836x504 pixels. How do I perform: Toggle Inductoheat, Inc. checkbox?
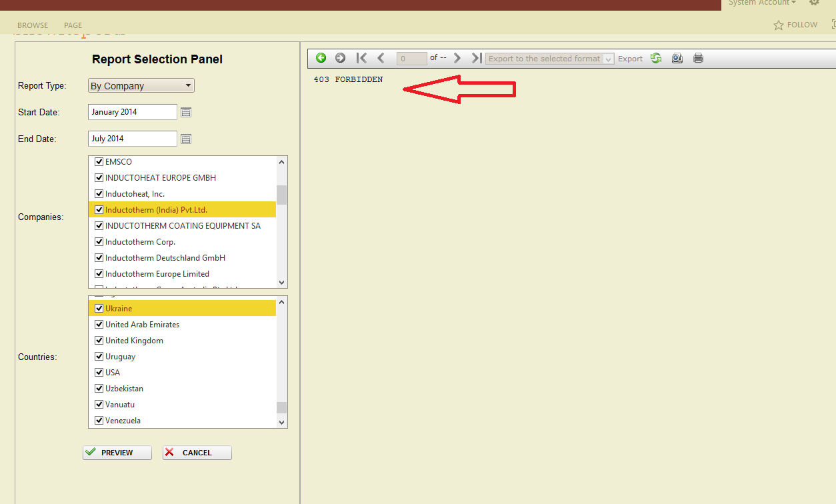coord(99,194)
